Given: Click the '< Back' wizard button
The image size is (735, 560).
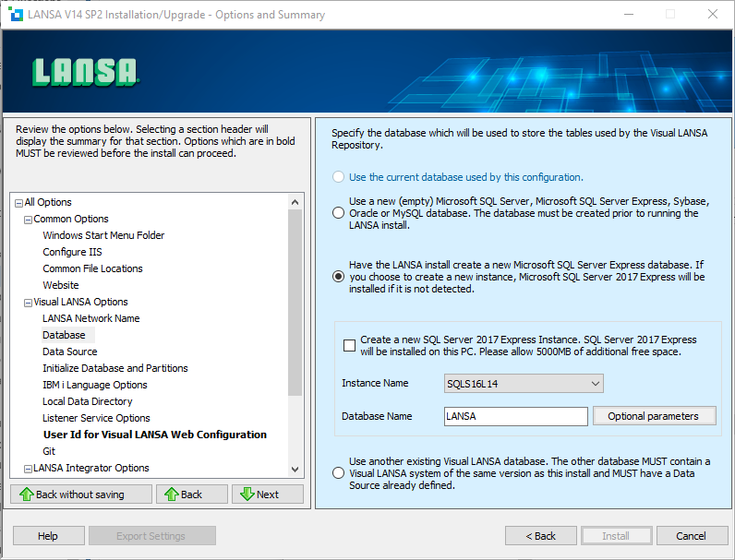Looking at the screenshot, I should coord(541,536).
